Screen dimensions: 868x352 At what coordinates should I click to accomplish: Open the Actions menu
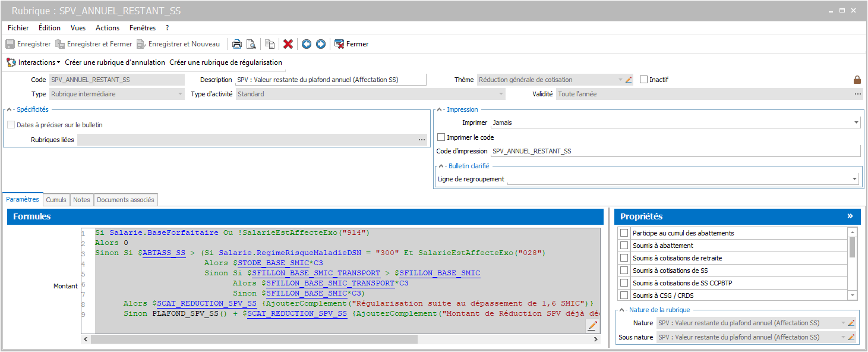point(108,28)
